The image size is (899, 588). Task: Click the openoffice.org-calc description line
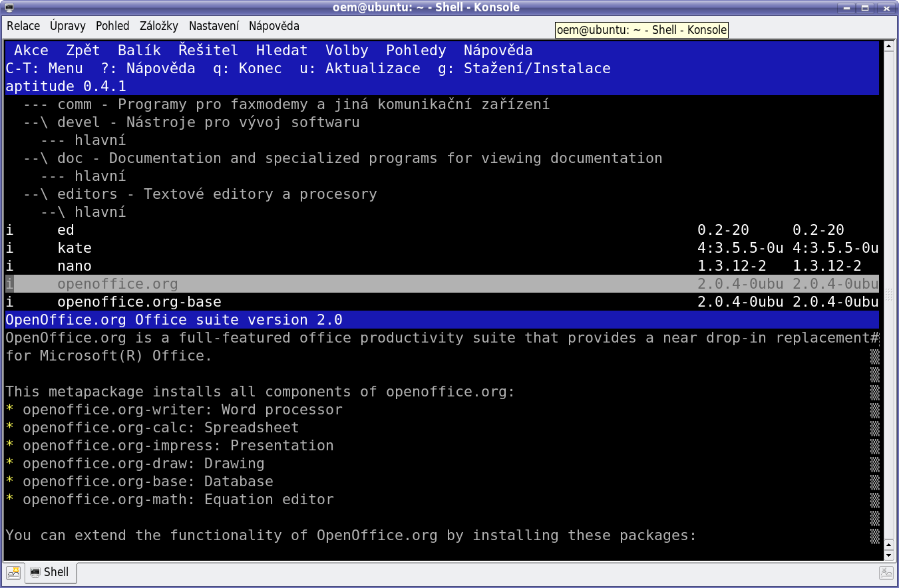click(x=152, y=428)
